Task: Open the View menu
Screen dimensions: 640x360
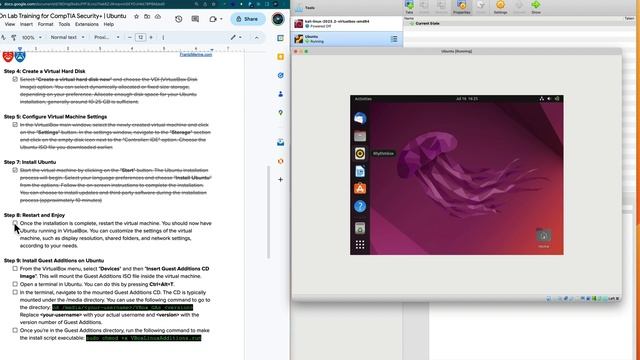Action: (10, 24)
